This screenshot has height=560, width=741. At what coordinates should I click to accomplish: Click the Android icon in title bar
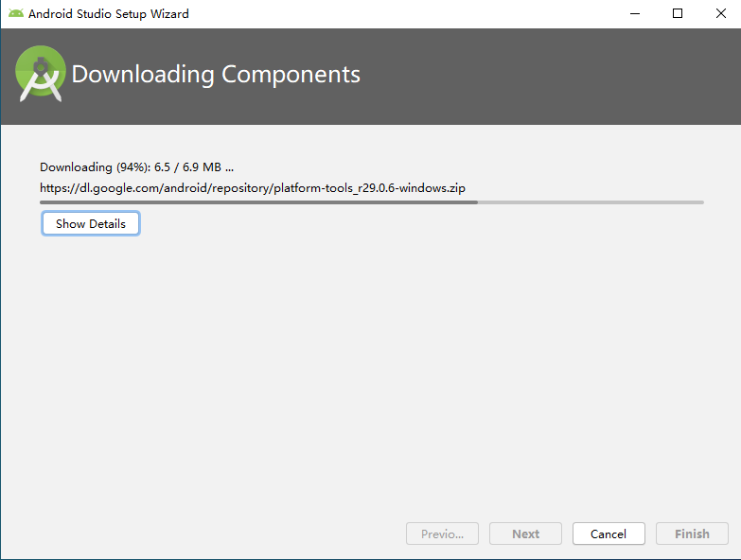click(x=15, y=13)
